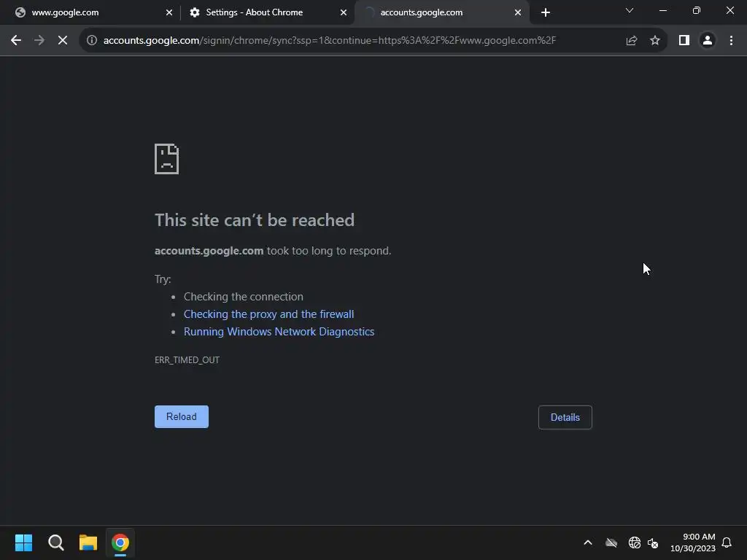747x560 pixels.
Task: Open the tab search chevron
Action: (630, 10)
